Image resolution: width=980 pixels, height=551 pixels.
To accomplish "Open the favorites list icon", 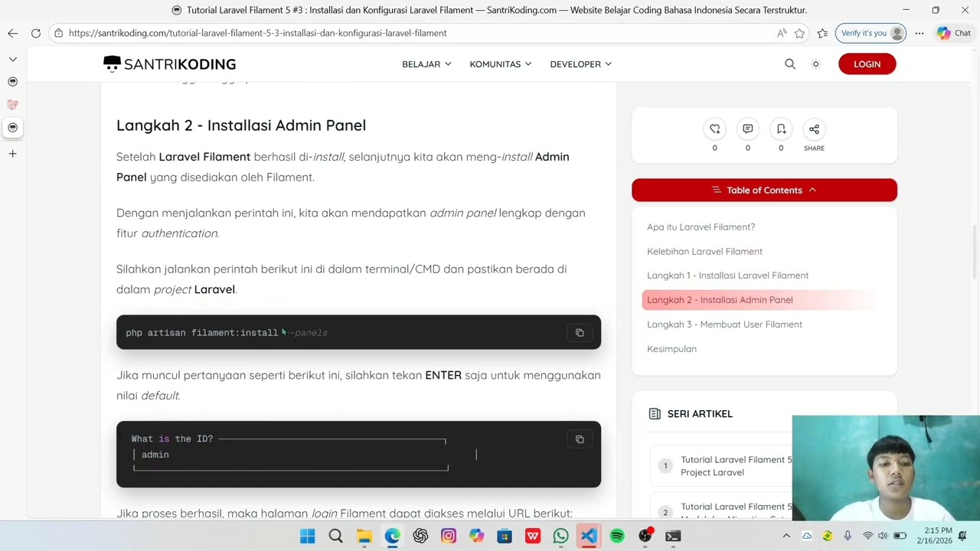I will tap(822, 33).
